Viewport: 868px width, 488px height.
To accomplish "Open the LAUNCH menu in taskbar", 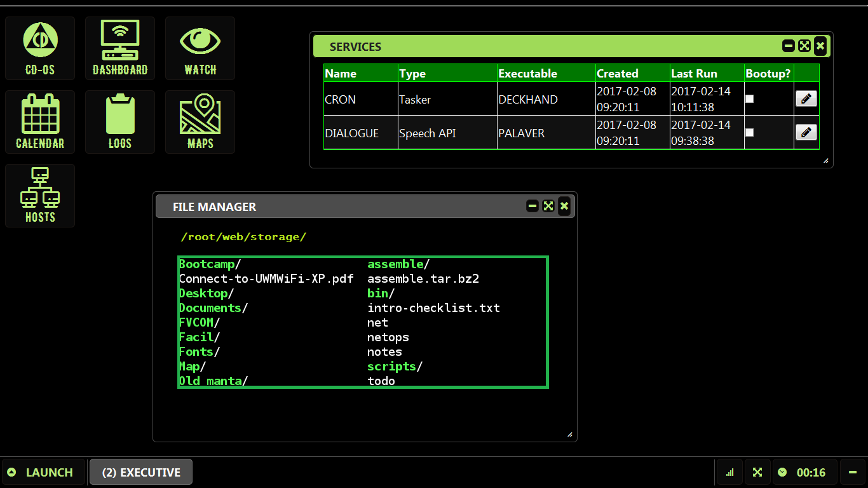I will (x=43, y=472).
